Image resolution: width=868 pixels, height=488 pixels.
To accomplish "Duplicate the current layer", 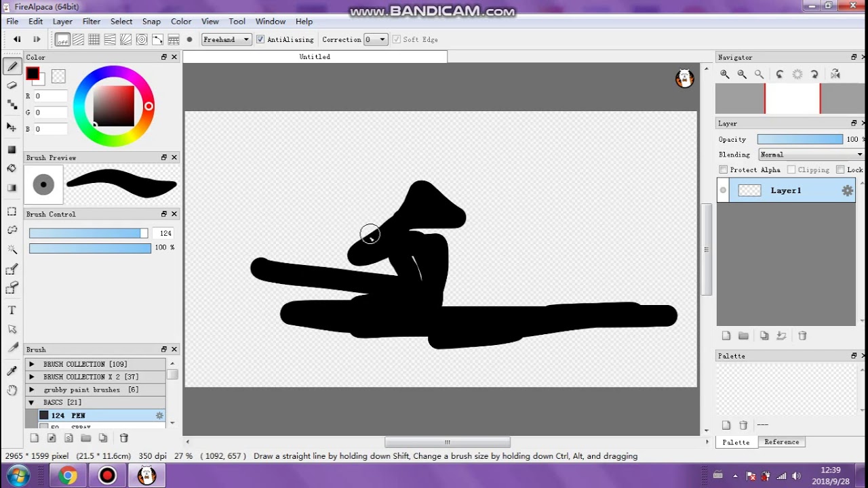I will coord(764,335).
